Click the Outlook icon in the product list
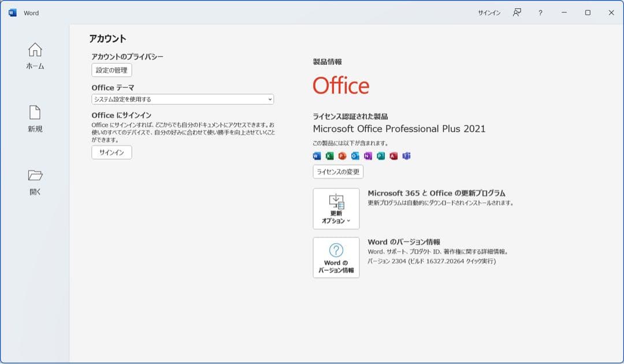The width and height of the screenshot is (624, 364). 355,155
